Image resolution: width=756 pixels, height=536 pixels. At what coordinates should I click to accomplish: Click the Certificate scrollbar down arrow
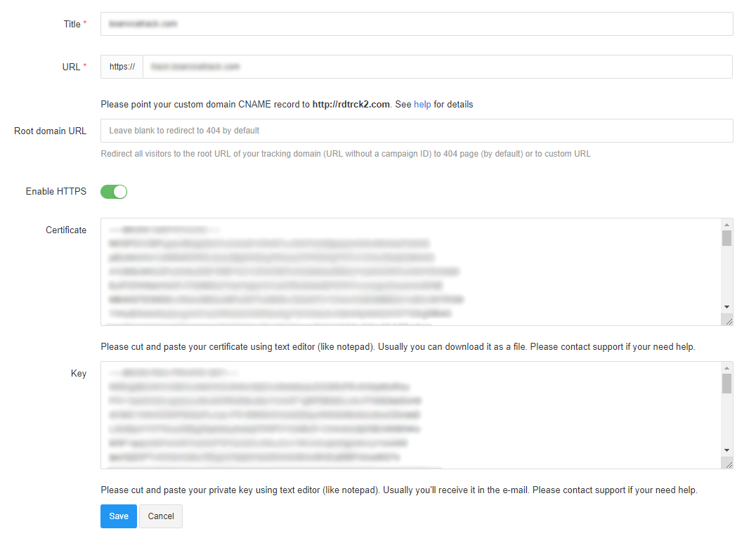pos(726,307)
